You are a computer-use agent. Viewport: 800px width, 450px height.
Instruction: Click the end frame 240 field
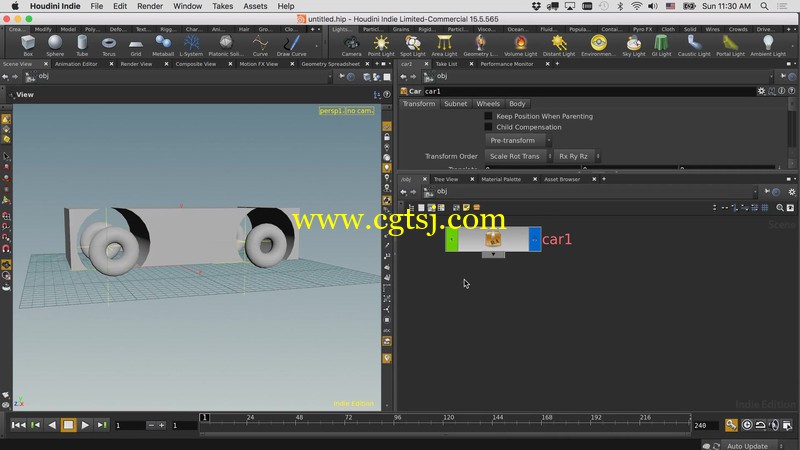coord(706,425)
